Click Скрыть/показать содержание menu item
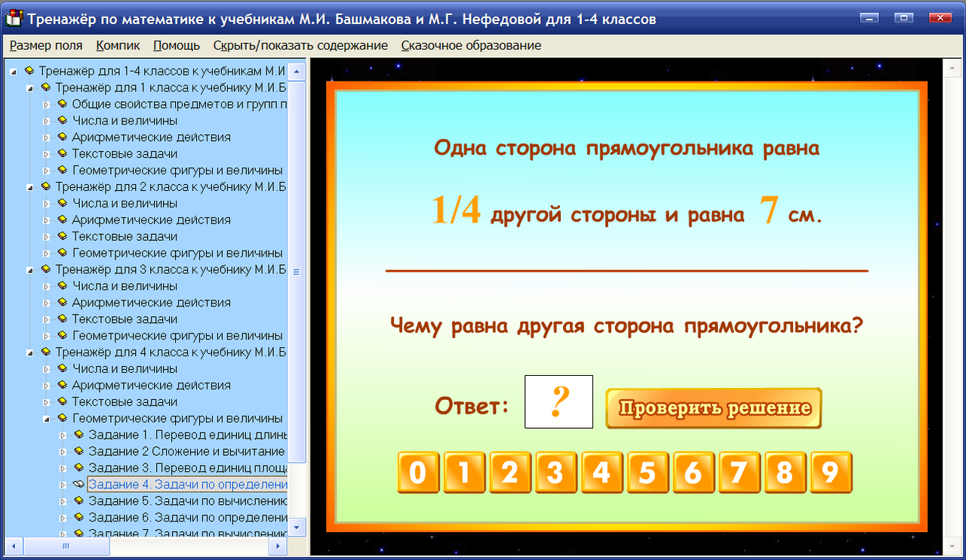 coord(300,45)
